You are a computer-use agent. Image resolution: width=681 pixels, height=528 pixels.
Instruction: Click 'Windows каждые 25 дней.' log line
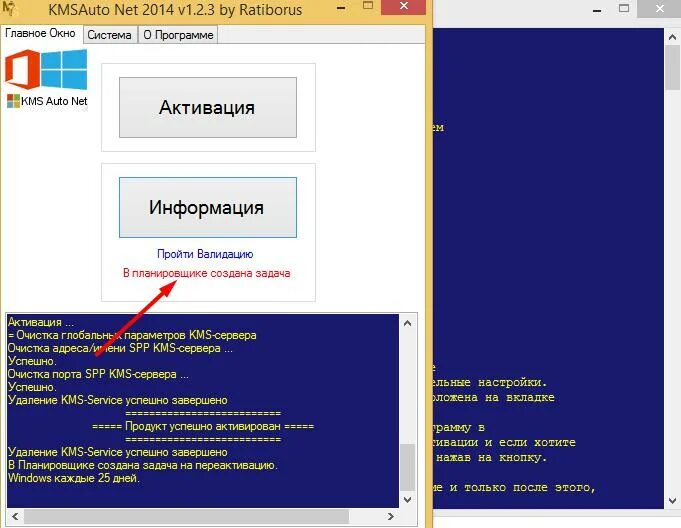[74, 478]
